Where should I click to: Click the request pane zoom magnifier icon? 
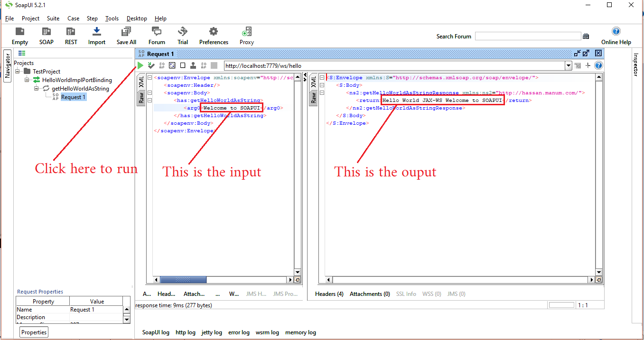coord(298,280)
